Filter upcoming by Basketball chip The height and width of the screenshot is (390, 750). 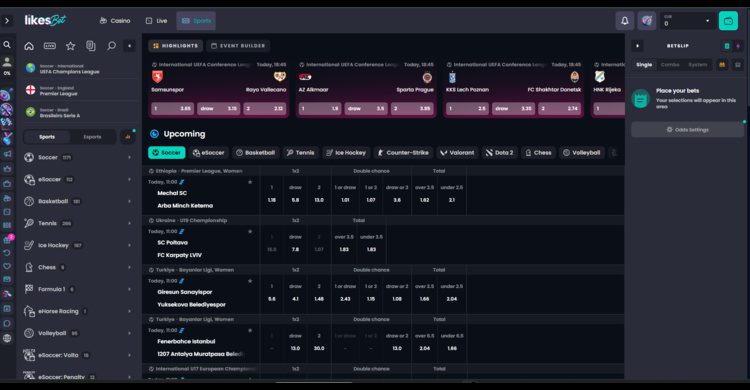tap(255, 153)
